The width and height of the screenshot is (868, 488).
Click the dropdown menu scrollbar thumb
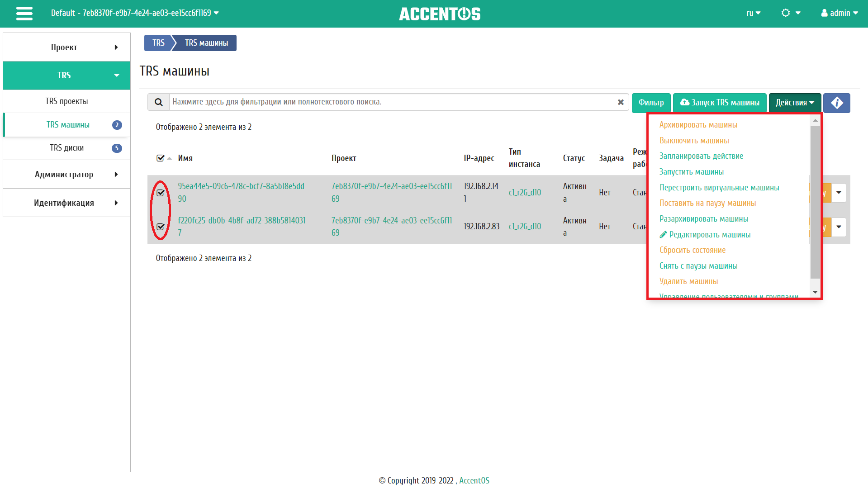click(x=815, y=202)
